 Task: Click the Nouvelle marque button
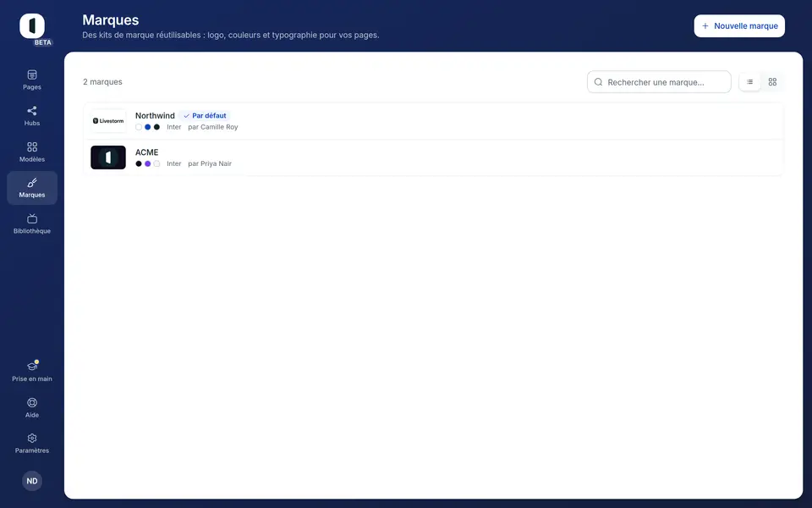739,26
